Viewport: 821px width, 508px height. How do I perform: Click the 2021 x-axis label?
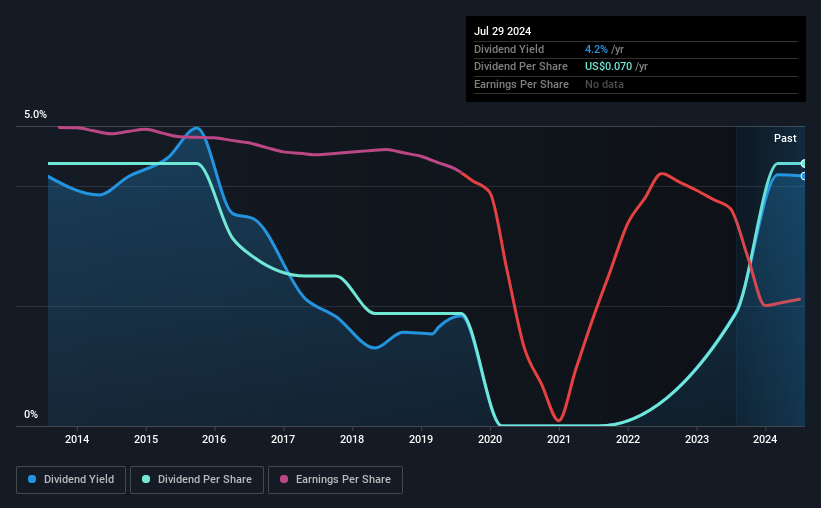559,439
